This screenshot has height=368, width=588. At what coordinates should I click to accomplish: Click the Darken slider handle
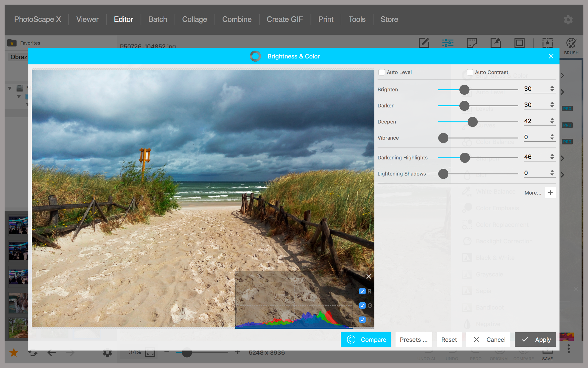tap(464, 106)
